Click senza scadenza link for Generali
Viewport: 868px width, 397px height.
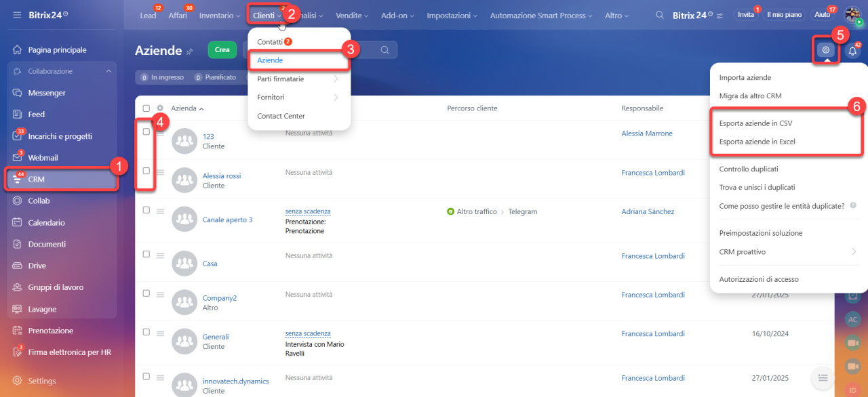[308, 334]
